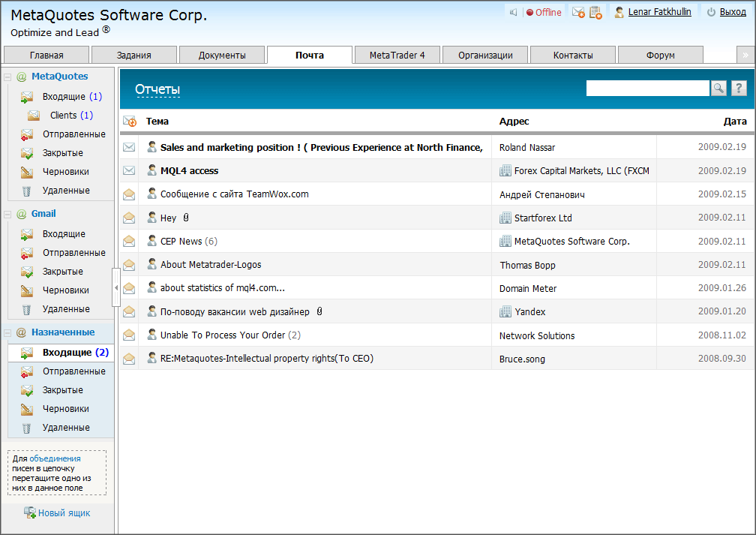Create a mailbox via Новый ящик link
The image size is (756, 535).
[64, 512]
